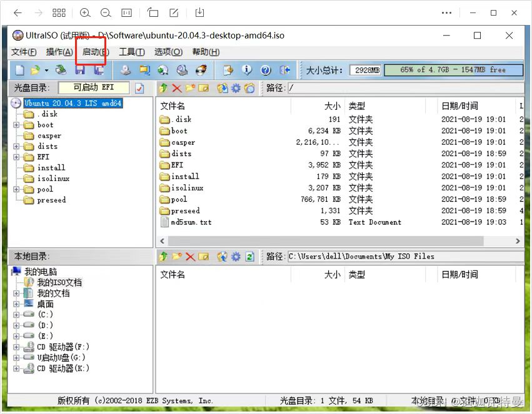Click the gear Properties icon in disc pane toolbar

(236, 89)
